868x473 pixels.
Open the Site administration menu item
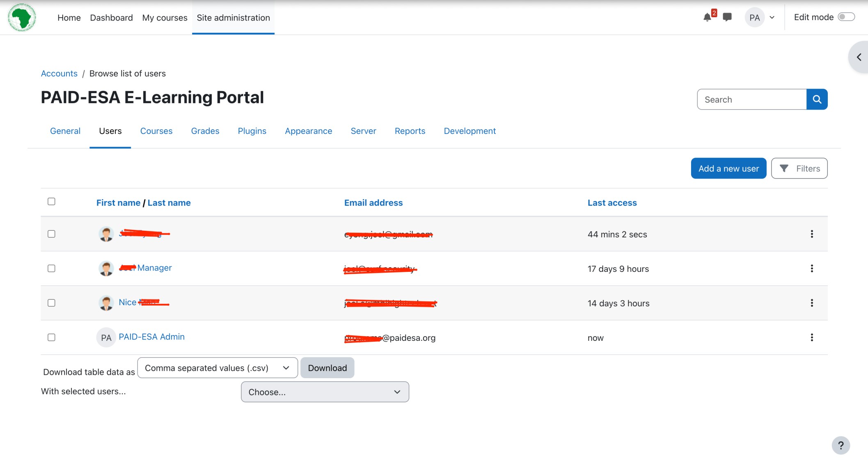[233, 17]
